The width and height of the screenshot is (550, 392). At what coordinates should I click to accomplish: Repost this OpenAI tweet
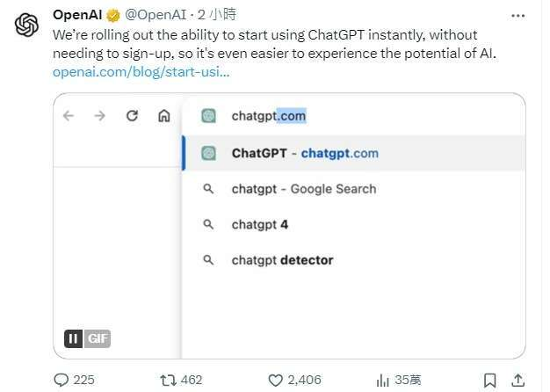coord(168,380)
